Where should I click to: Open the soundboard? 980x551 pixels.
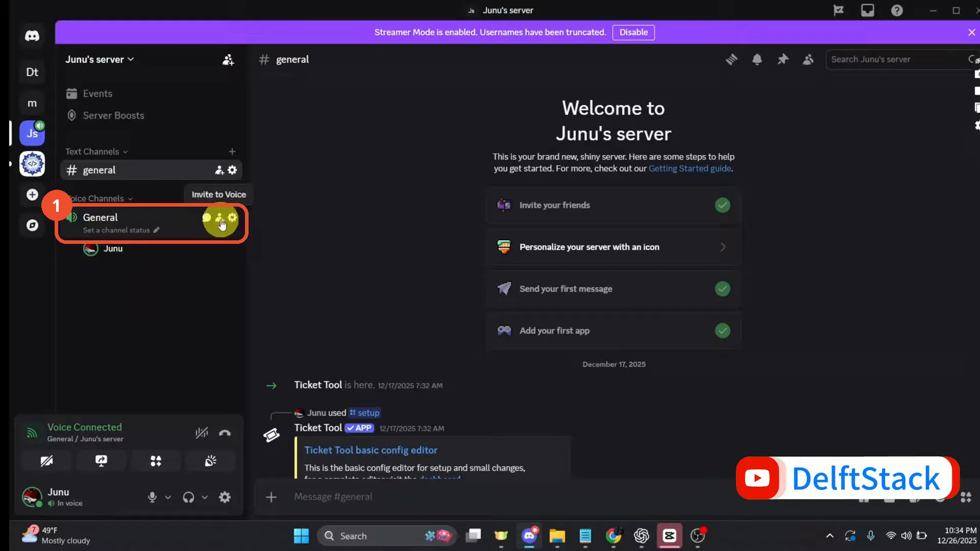click(x=210, y=461)
